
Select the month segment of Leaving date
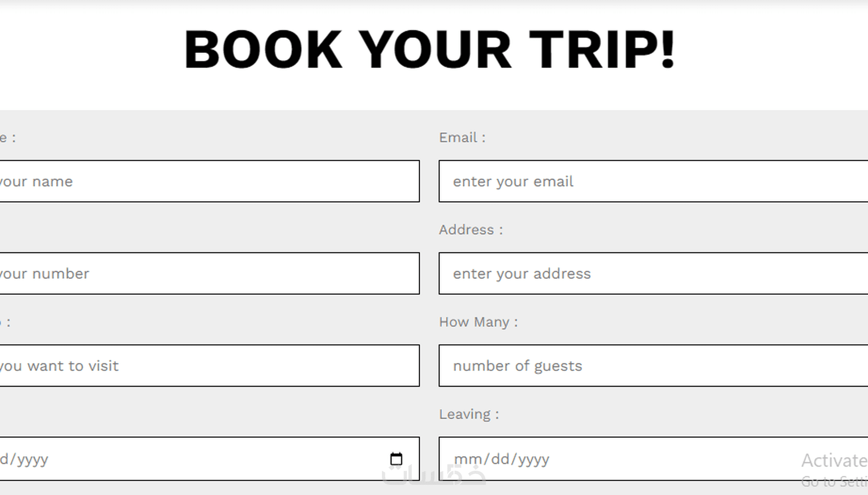467,459
